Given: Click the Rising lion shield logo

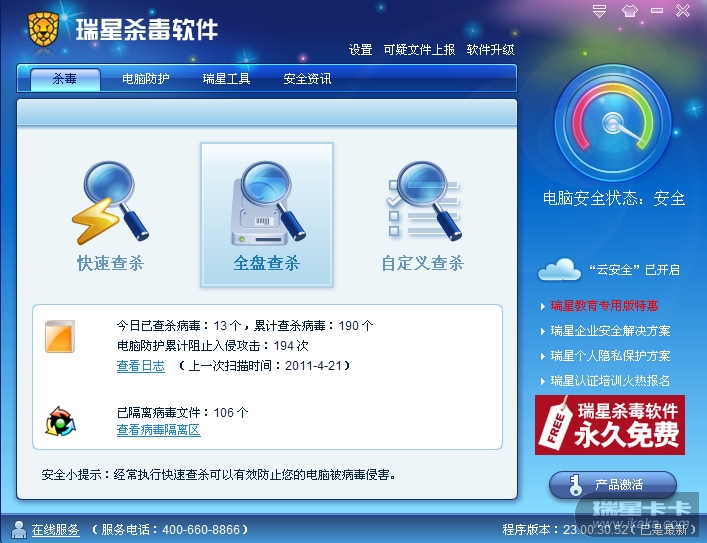Looking at the screenshot, I should click(x=43, y=29).
